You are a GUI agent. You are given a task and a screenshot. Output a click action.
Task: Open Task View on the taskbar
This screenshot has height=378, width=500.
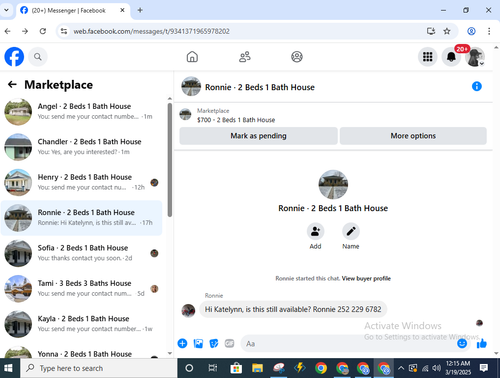tap(213, 368)
